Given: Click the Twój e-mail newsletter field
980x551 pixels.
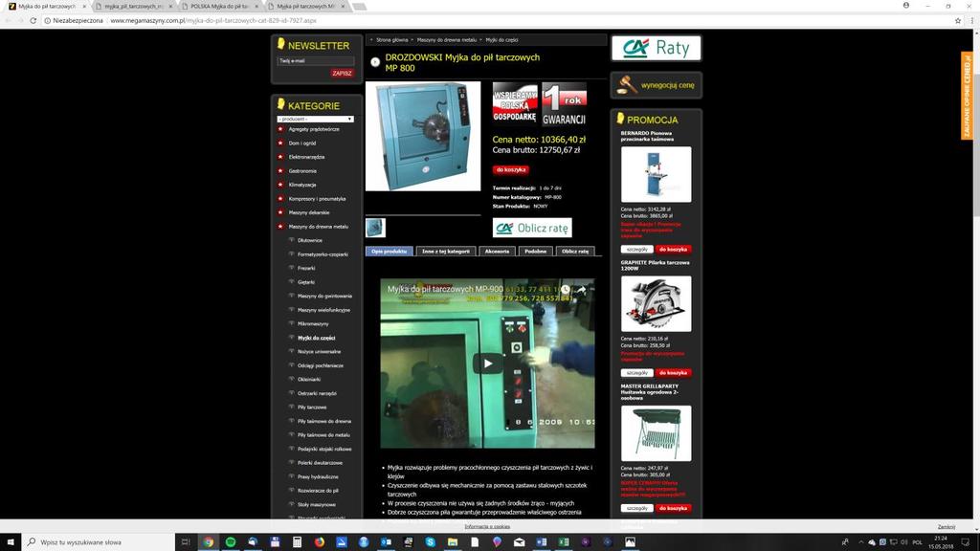Looking at the screenshot, I should [x=315, y=60].
